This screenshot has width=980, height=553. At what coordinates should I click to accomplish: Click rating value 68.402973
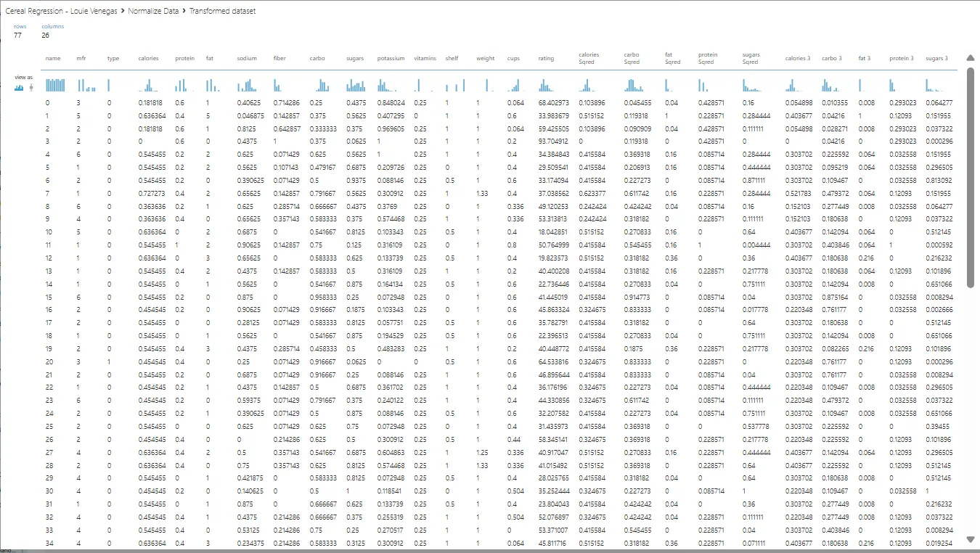click(x=554, y=103)
